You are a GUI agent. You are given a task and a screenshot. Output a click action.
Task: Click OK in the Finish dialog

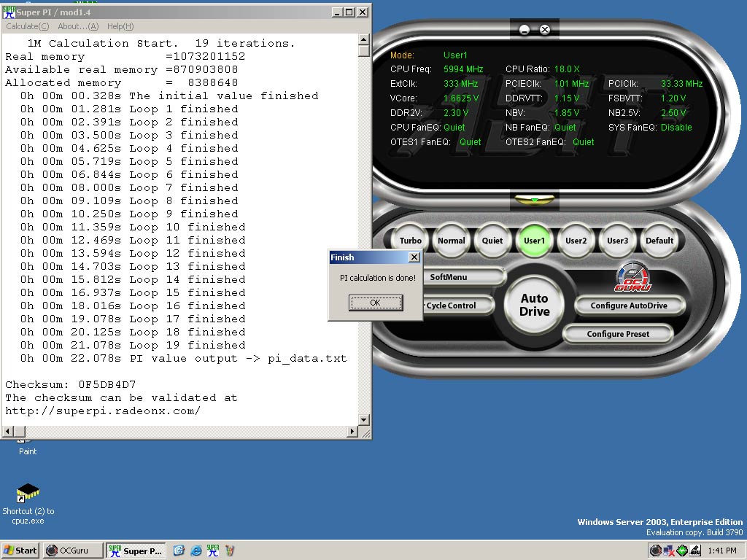coord(376,303)
